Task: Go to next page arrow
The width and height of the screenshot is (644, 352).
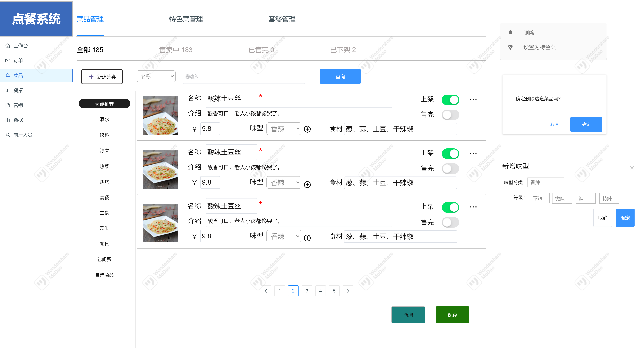Action: (348, 291)
